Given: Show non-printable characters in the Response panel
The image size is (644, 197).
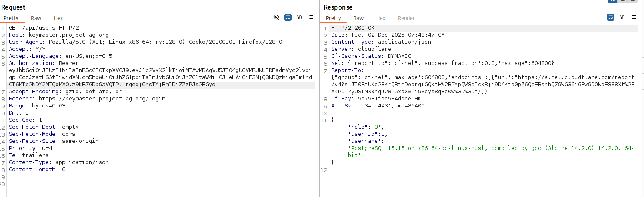Looking at the screenshot, I should 622,17.
